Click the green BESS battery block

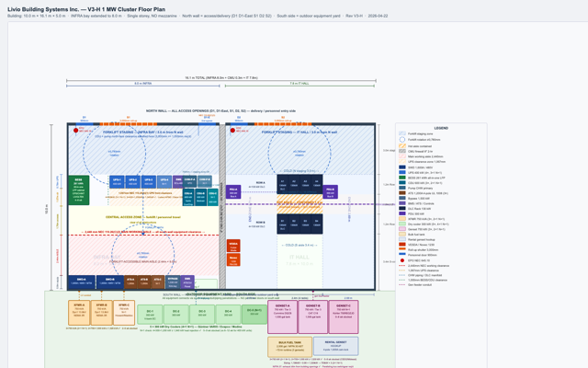pos(79,190)
